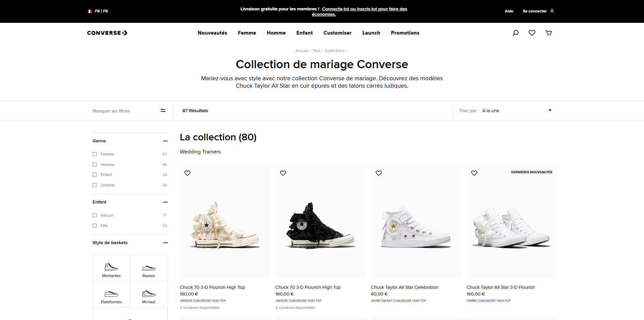Open the Promotions menu
Screen dimensions: 644x320
coord(405,33)
